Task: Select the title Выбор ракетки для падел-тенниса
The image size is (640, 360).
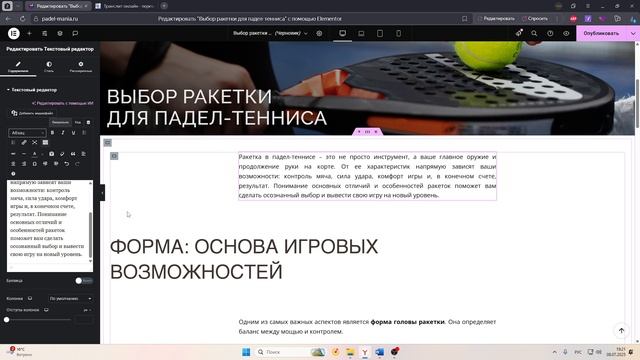Action: pos(217,107)
